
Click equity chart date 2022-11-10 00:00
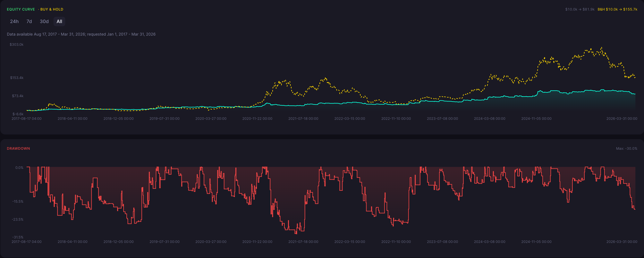[x=396, y=118]
